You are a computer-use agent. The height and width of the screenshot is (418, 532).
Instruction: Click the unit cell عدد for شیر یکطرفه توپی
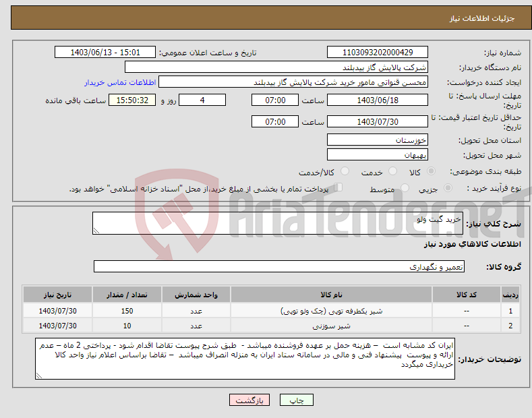(196, 311)
